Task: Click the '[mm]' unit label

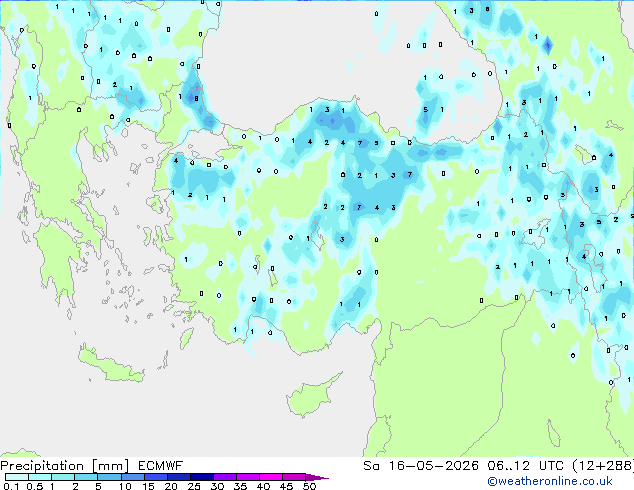Action: tap(110, 466)
